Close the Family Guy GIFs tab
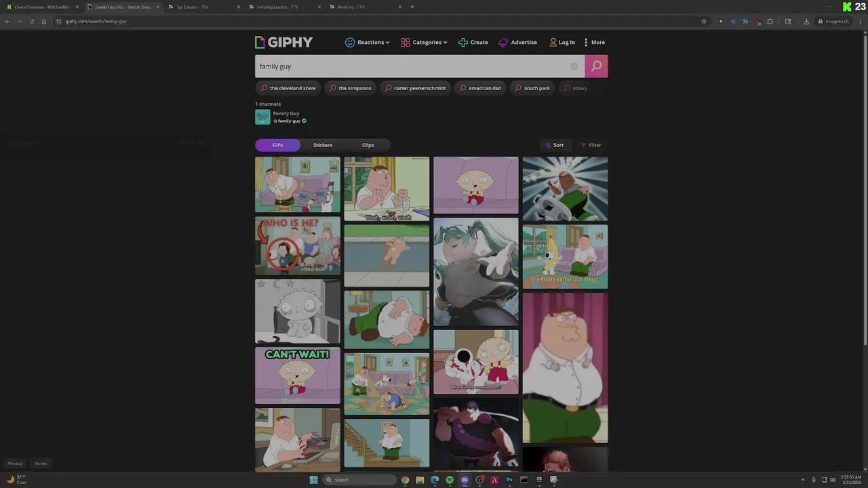The image size is (868, 488). tap(158, 7)
